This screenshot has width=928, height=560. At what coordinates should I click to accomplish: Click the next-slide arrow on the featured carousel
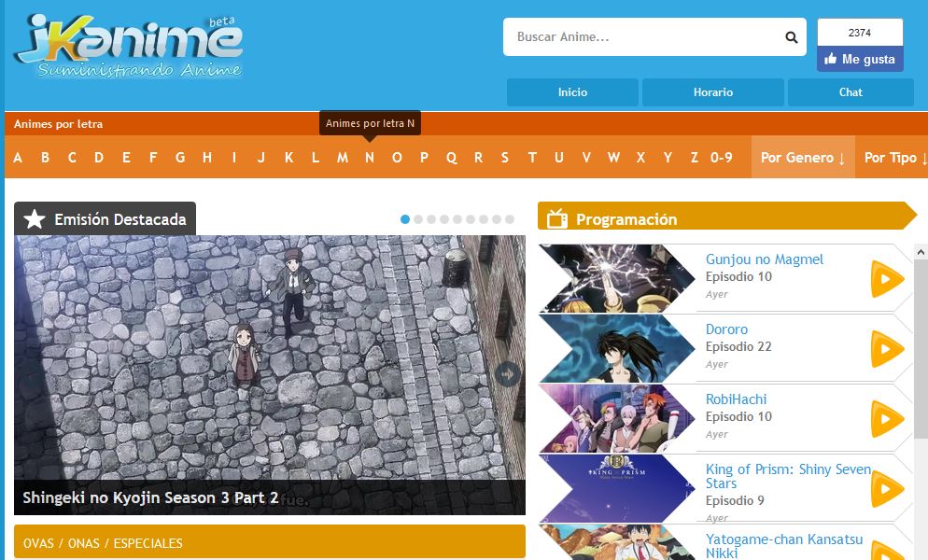(x=508, y=374)
